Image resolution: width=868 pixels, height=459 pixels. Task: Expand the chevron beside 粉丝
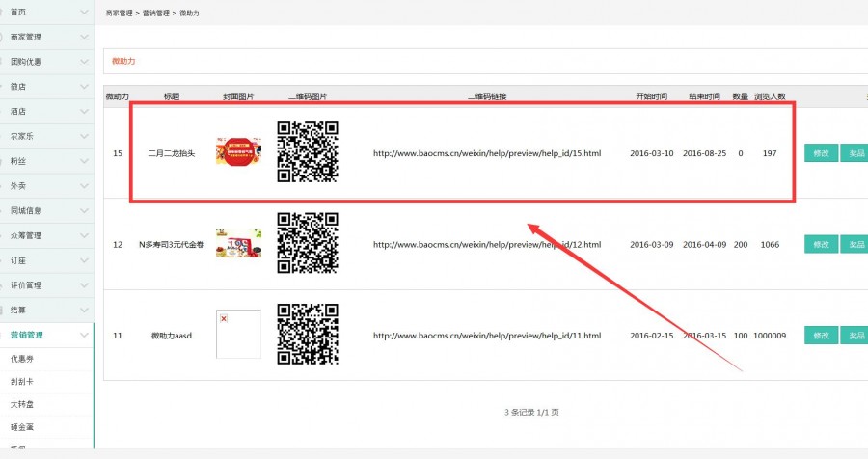click(84, 161)
